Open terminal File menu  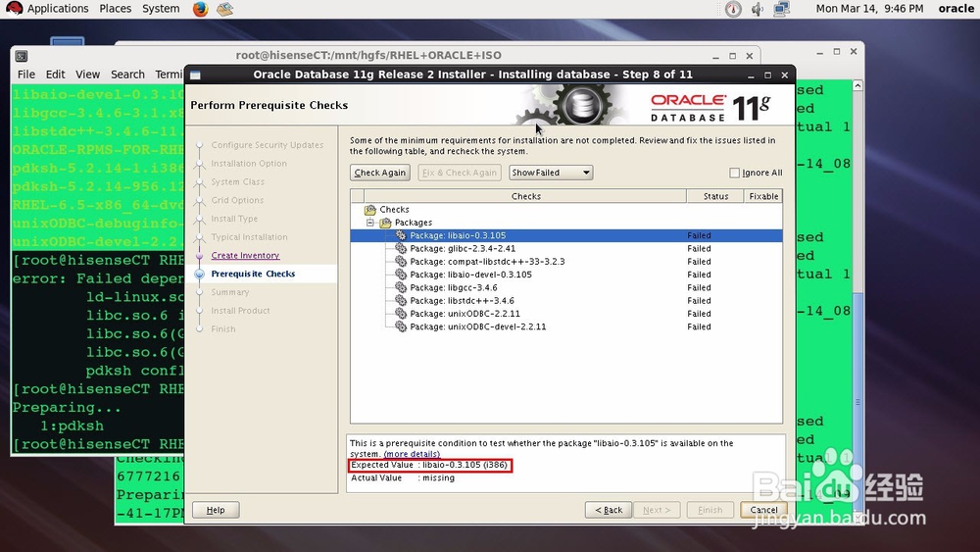(26, 75)
